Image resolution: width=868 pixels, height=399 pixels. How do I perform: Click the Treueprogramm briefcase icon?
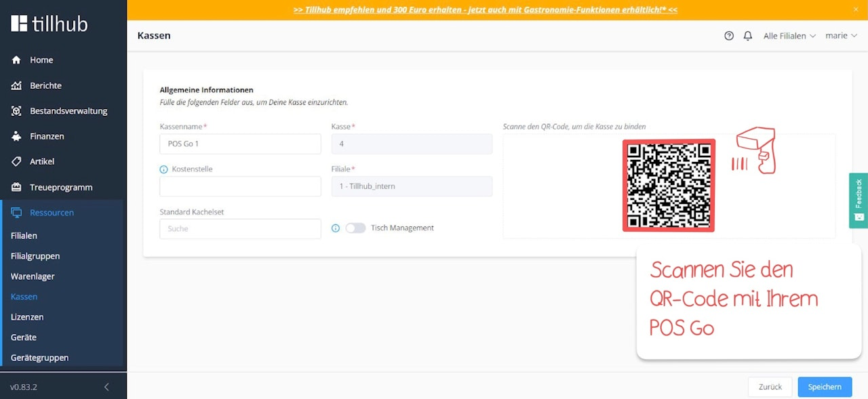[17, 187]
